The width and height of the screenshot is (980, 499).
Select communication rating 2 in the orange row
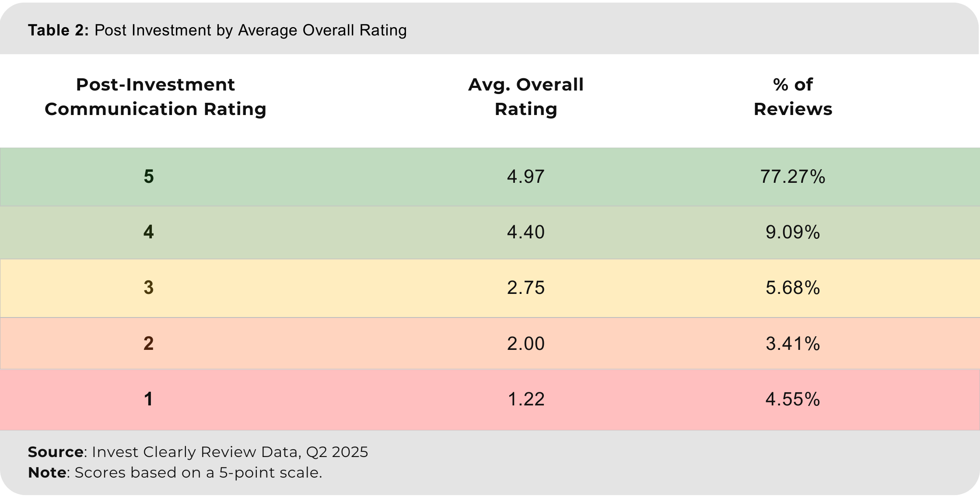pyautogui.click(x=149, y=344)
